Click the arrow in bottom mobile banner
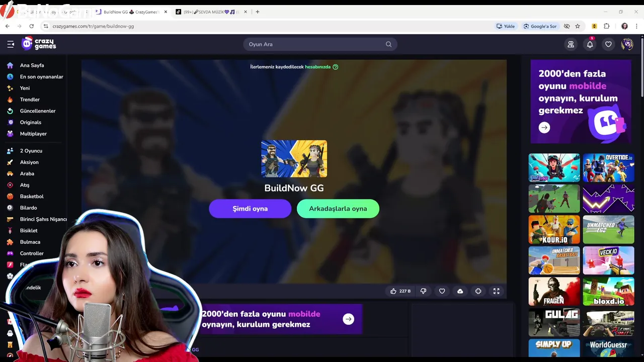 click(348, 319)
